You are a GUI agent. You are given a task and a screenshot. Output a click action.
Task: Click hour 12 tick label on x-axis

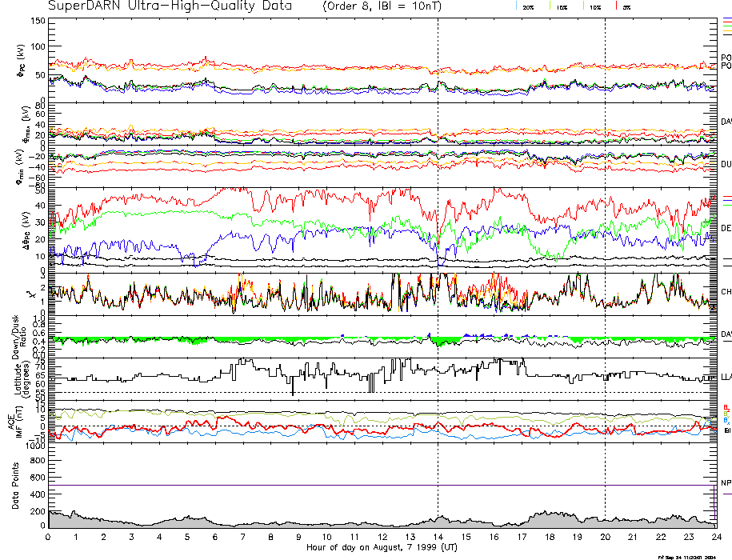pyautogui.click(x=382, y=537)
